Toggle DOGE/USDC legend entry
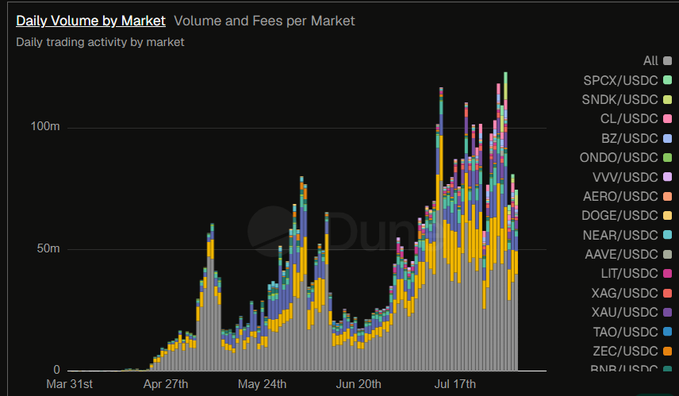 click(x=627, y=215)
